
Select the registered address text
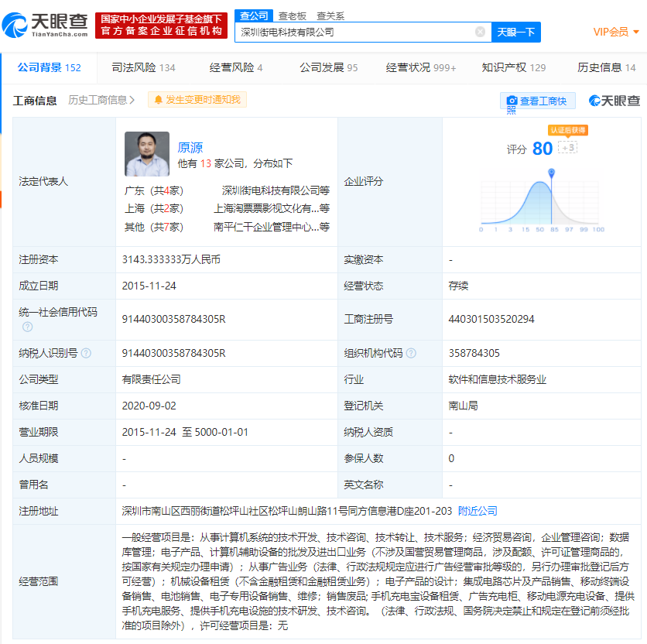pos(287,511)
